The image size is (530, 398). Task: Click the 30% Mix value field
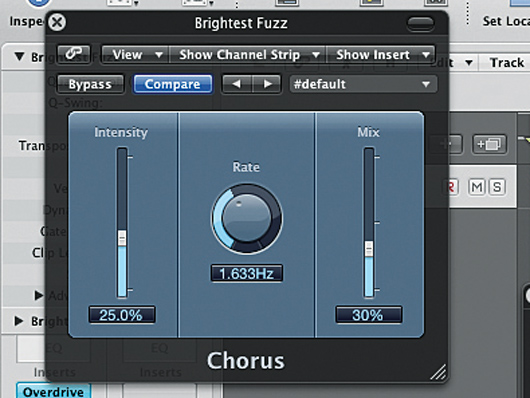(x=368, y=315)
